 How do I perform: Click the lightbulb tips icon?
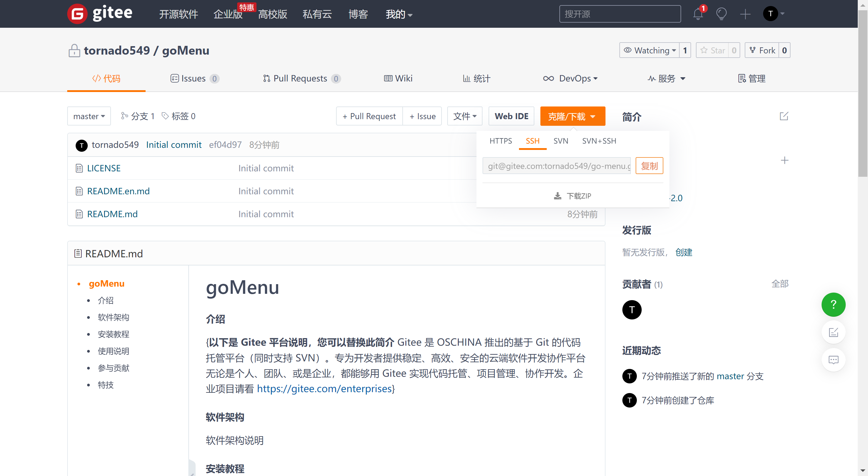tap(722, 14)
